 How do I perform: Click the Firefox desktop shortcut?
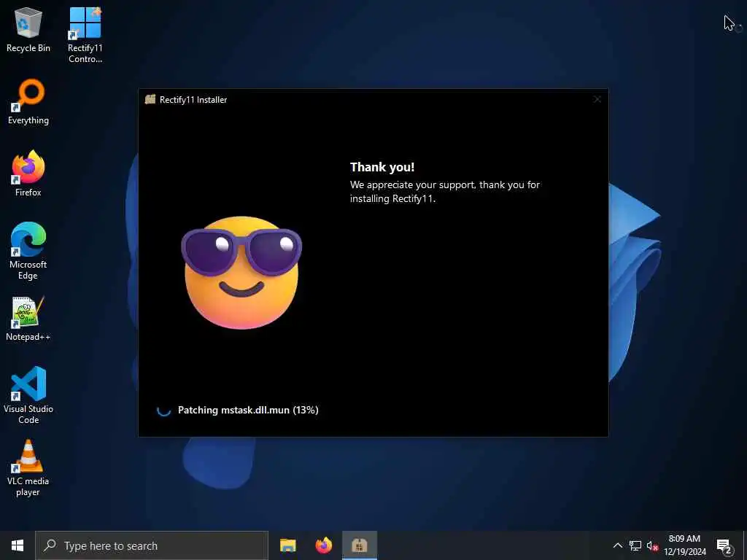coord(28,174)
